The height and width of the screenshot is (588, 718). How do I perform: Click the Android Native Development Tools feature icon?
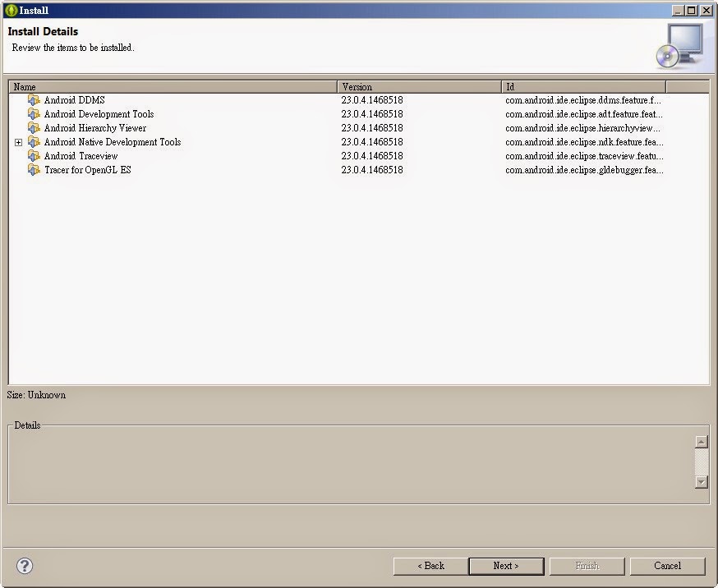34,142
